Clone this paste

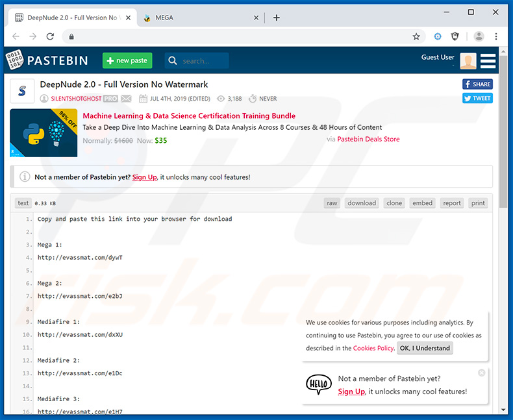pyautogui.click(x=394, y=203)
